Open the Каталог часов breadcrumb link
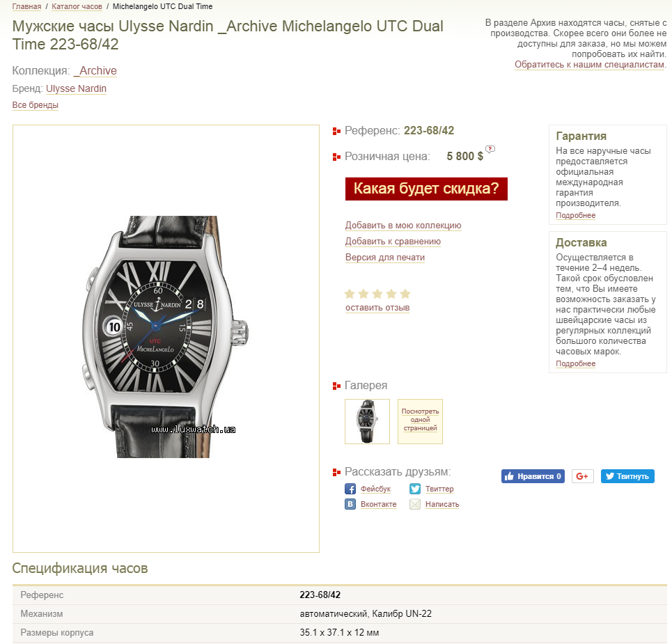Image resolution: width=672 pixels, height=644 pixels. [77, 6]
